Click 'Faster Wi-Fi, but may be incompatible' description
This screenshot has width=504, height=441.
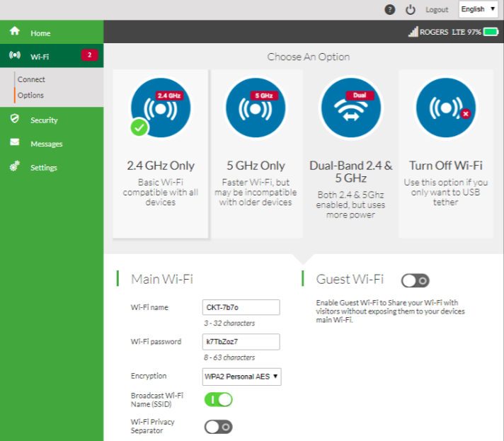tap(256, 193)
